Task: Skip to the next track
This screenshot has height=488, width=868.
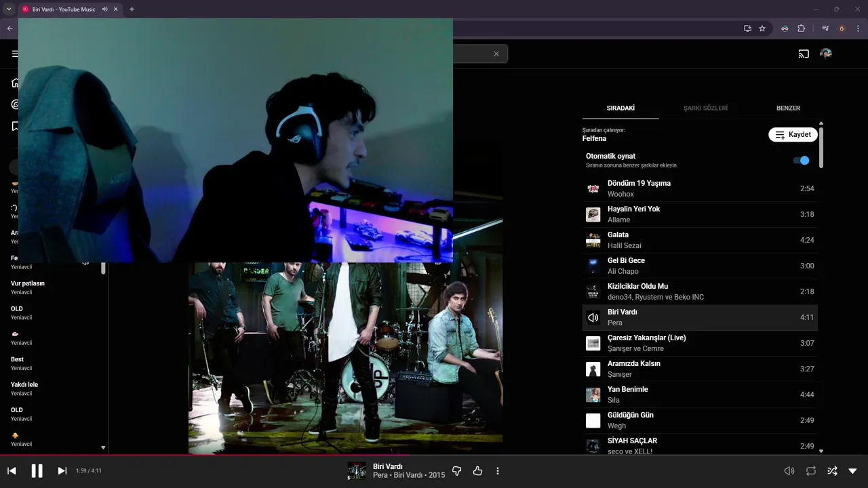Action: click(x=62, y=470)
